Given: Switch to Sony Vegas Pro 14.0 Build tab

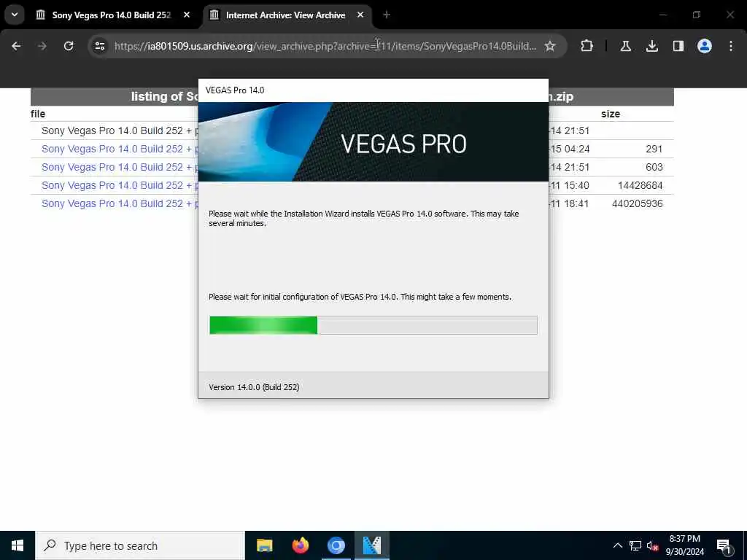Looking at the screenshot, I should point(113,15).
